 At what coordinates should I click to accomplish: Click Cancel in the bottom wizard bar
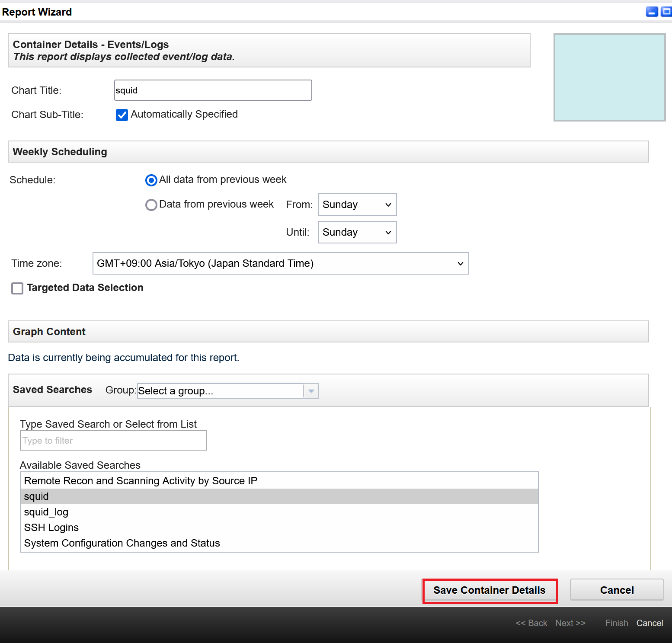[650, 623]
